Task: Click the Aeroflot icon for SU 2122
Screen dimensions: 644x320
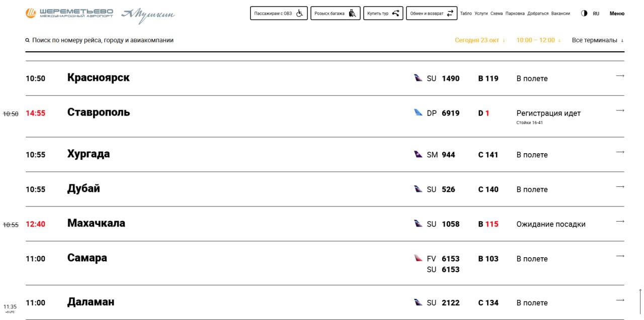Action: pyautogui.click(x=418, y=302)
